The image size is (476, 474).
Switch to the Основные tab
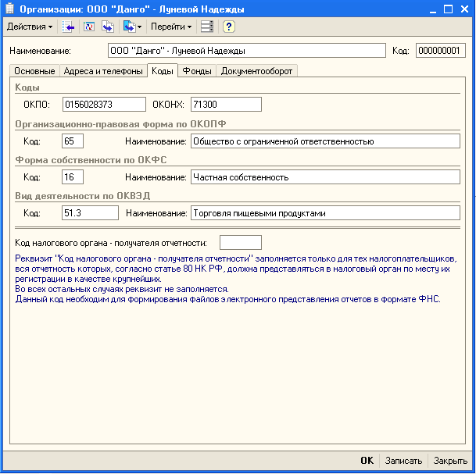click(x=35, y=71)
